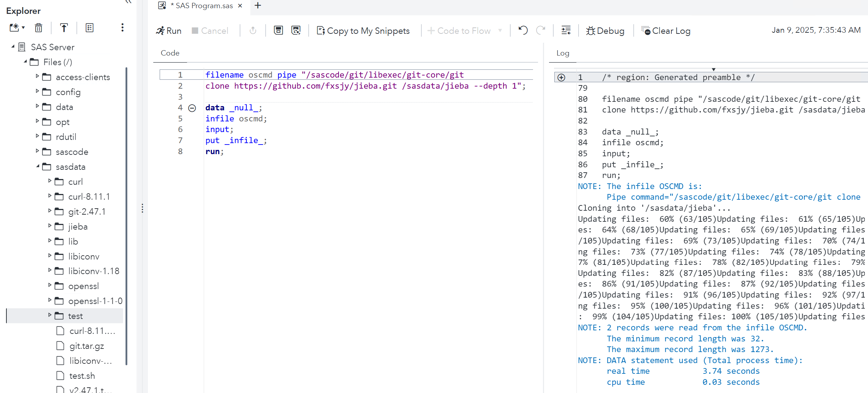Collapse the data _null_ step block
The width and height of the screenshot is (868, 393).
coord(192,108)
